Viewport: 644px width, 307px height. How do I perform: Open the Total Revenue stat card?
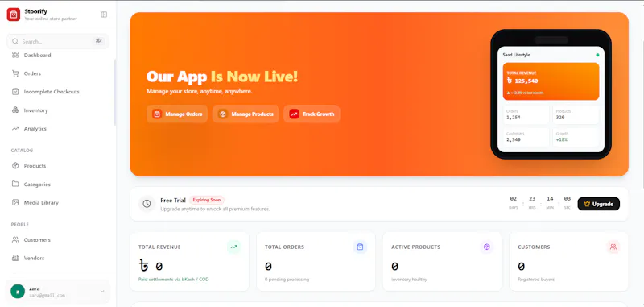pos(189,261)
